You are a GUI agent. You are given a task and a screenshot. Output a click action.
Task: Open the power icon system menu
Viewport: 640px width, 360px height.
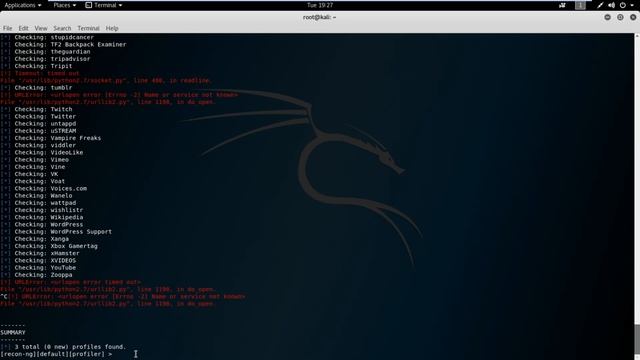[x=623, y=5]
